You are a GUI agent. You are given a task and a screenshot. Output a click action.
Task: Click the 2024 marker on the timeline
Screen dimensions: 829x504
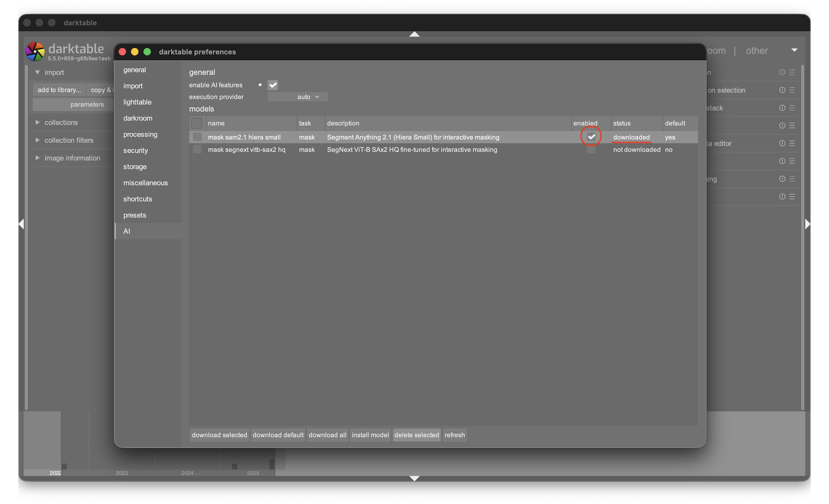[187, 473]
